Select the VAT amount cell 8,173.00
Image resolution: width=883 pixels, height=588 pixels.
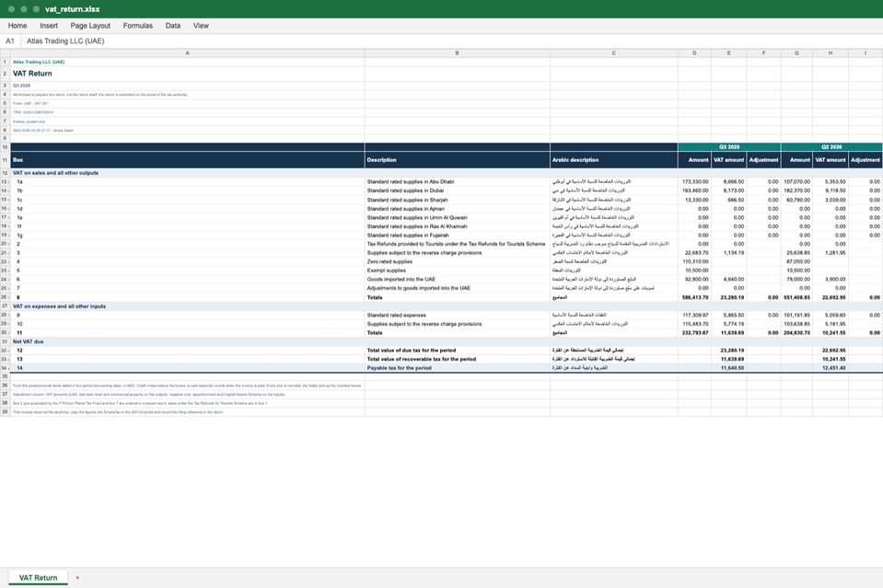pos(728,190)
